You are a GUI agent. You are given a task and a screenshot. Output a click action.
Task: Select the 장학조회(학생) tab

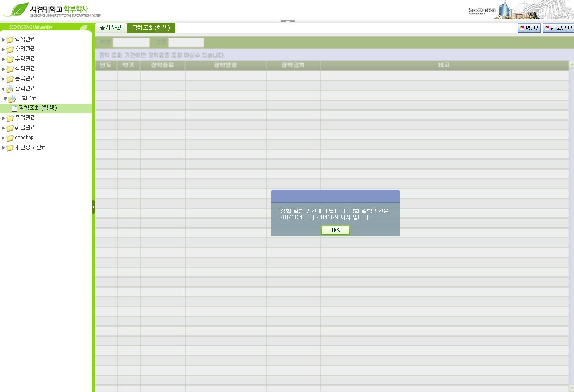click(151, 28)
